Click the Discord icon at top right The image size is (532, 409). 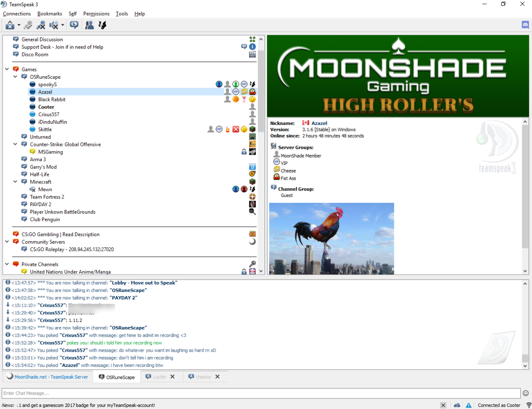[525, 25]
